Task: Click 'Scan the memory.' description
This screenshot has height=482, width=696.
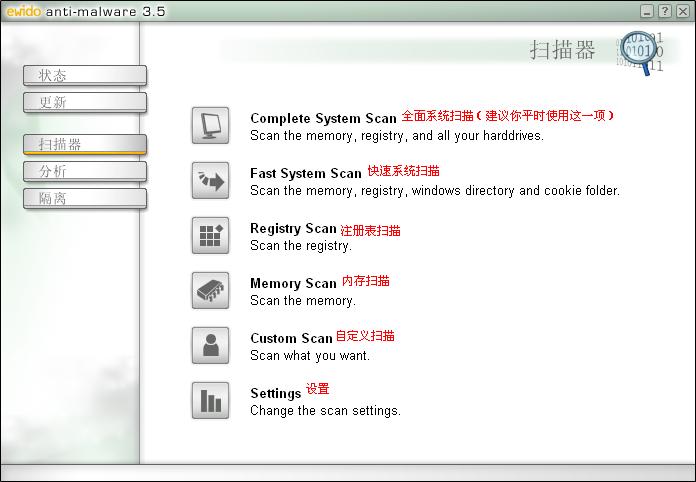Action: (303, 301)
